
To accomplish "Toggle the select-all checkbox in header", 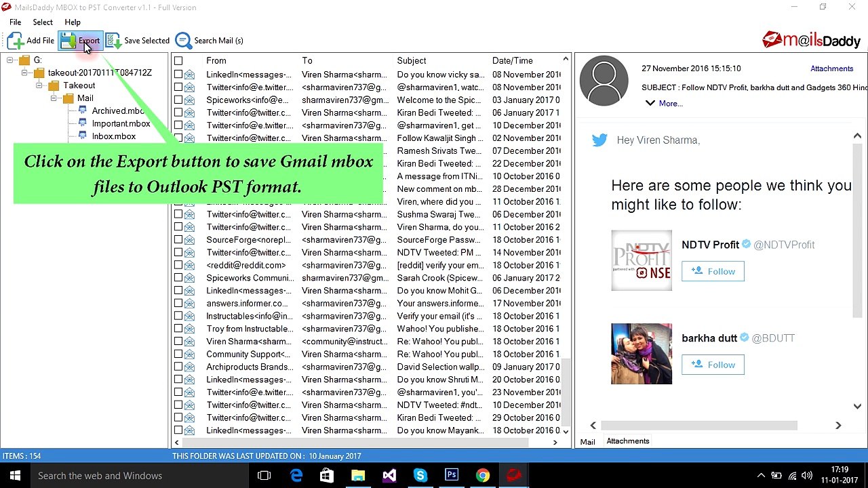I will click(178, 61).
